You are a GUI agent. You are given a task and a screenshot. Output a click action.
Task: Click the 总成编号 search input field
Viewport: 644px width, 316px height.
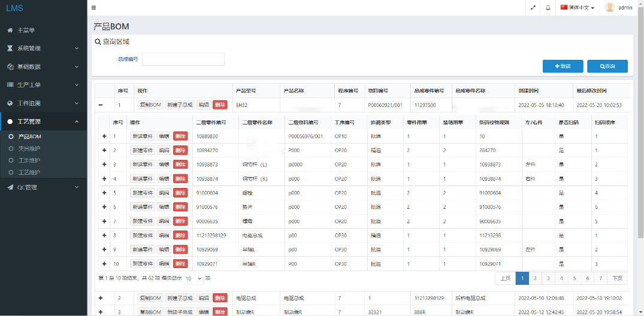click(x=183, y=59)
